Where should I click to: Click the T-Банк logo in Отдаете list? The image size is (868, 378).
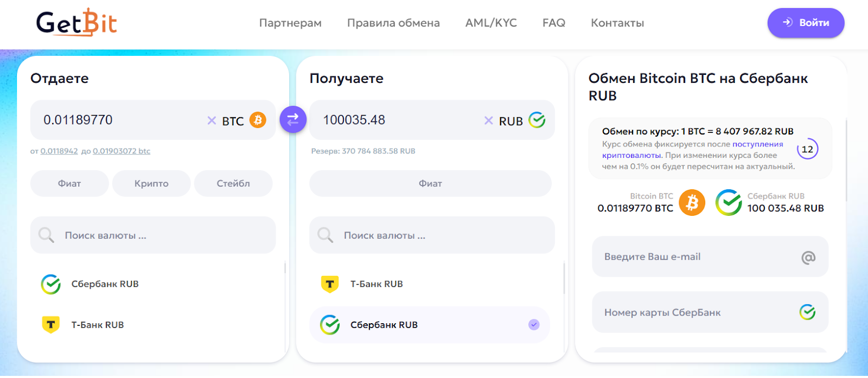coord(51,325)
